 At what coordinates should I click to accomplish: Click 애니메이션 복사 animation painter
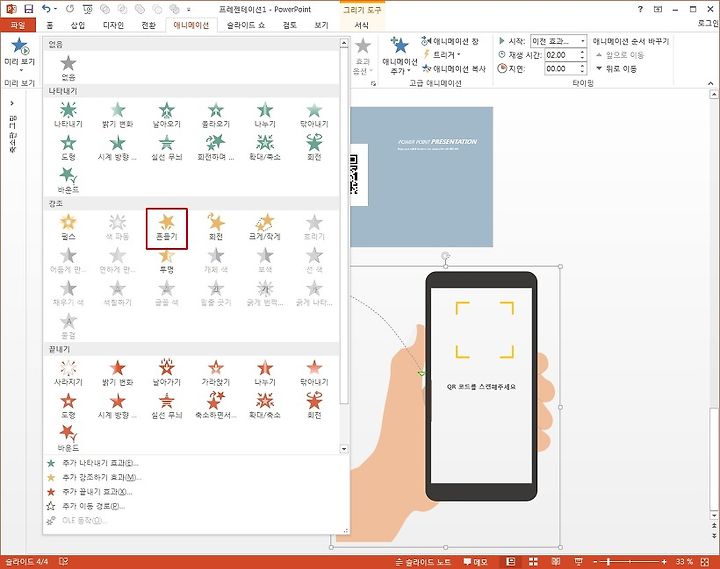454,69
